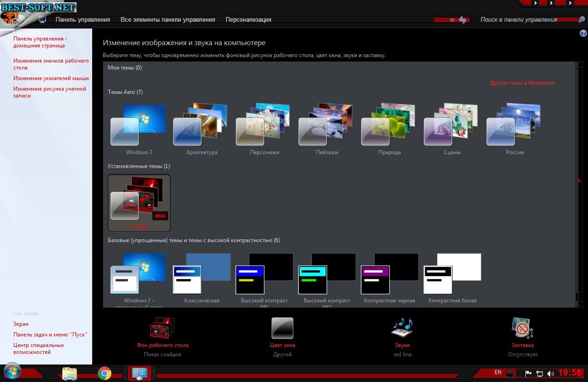Viewport: 588px width, 382px height.
Task: Click the volume speaker tray icon
Action: pyautogui.click(x=550, y=373)
